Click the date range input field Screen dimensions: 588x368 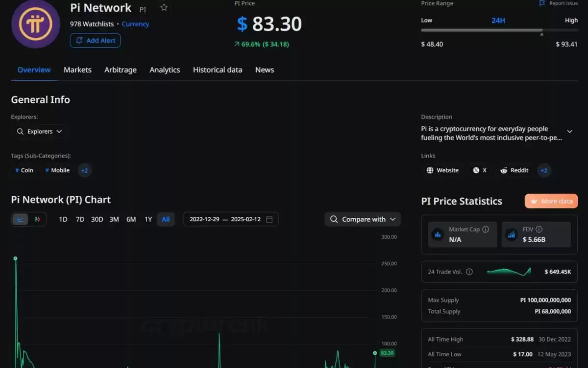[231, 219]
